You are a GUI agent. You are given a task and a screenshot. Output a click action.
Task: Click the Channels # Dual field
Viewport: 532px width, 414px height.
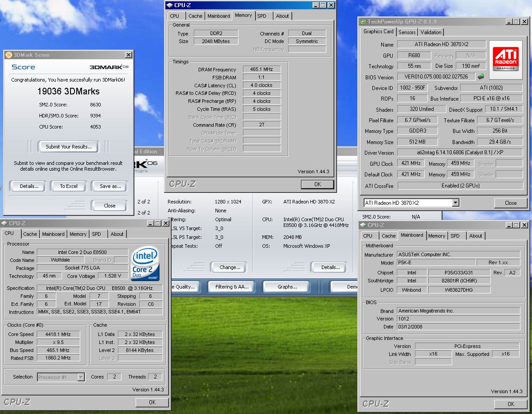tap(307, 33)
